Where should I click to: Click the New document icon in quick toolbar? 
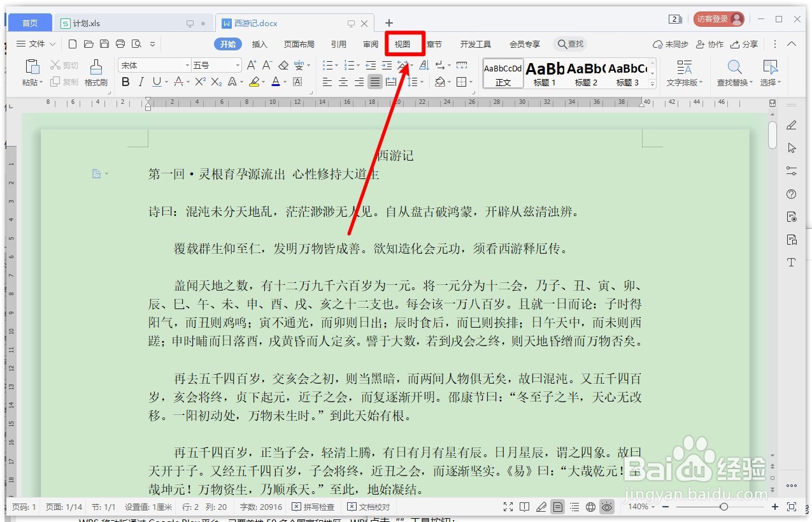(73, 44)
